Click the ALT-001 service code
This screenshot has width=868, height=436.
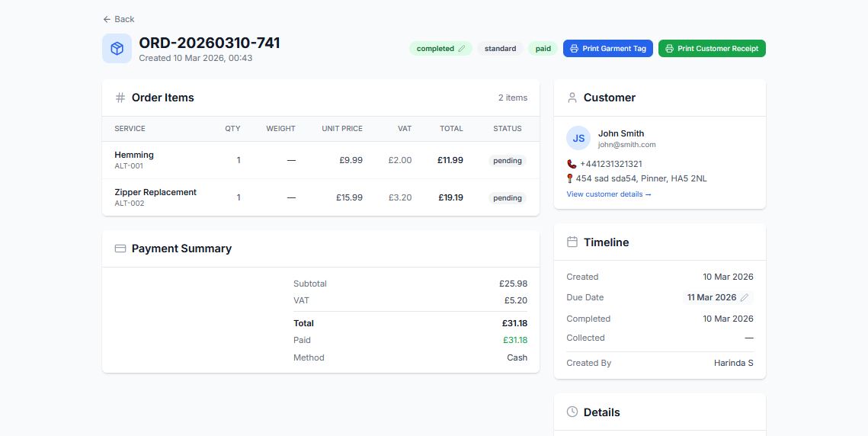click(x=129, y=166)
